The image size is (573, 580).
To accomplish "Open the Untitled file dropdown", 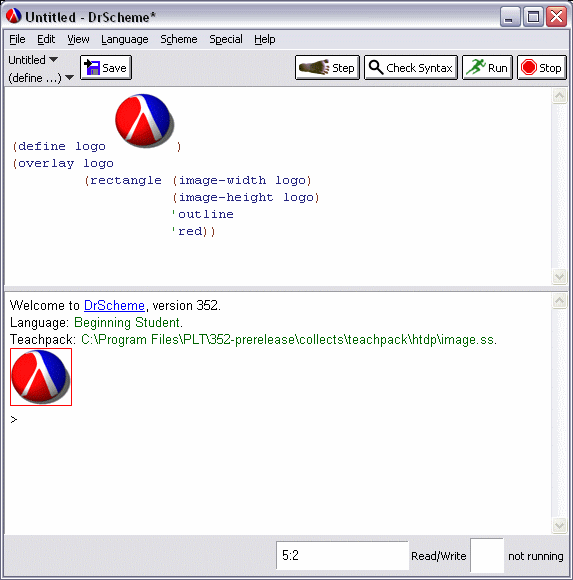I will 33,60.
